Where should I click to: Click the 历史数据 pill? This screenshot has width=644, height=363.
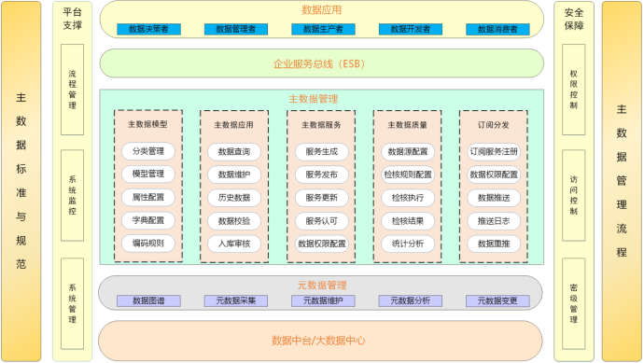[234, 198]
